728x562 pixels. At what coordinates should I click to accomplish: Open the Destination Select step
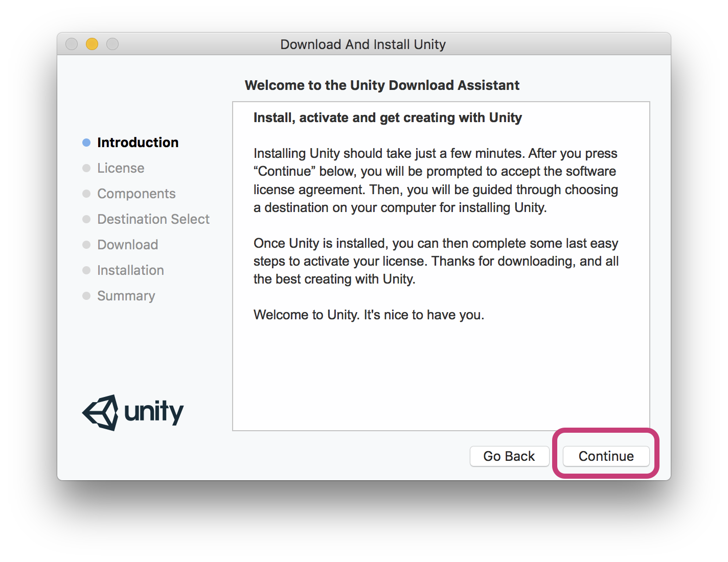click(153, 219)
